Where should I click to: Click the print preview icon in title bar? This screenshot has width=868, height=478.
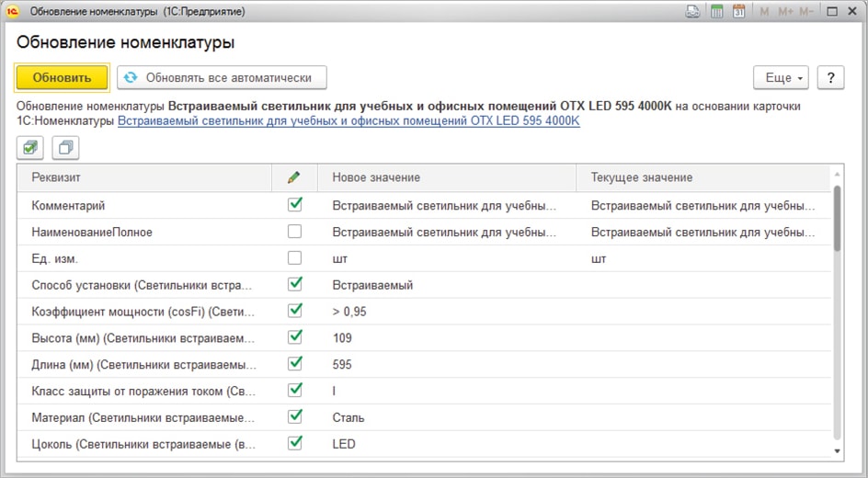[693, 12]
